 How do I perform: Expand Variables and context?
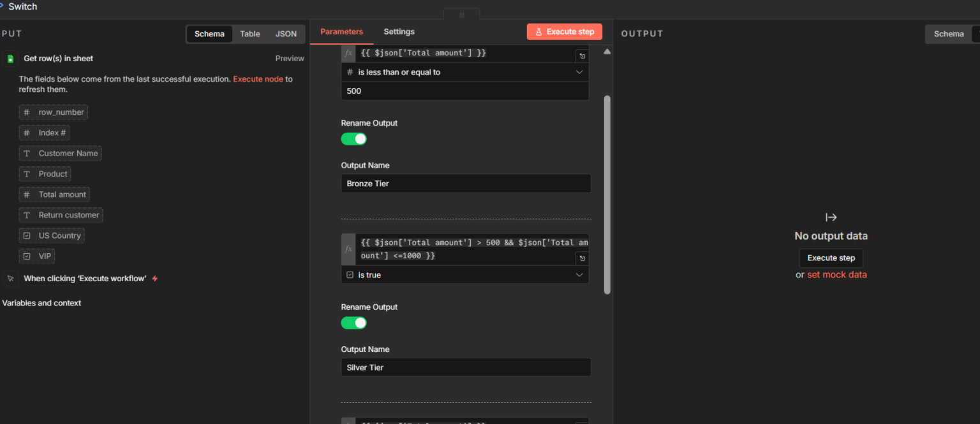(x=41, y=303)
